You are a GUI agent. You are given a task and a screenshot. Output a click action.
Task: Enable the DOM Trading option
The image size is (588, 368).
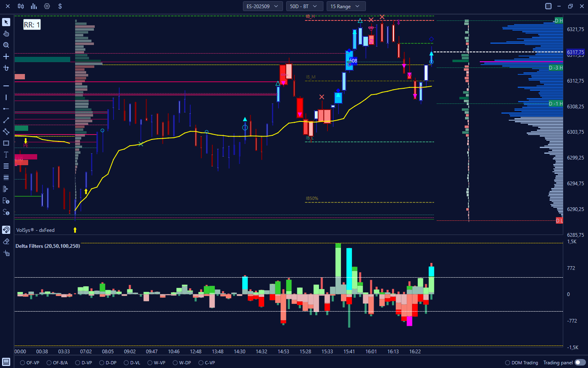[x=508, y=363]
